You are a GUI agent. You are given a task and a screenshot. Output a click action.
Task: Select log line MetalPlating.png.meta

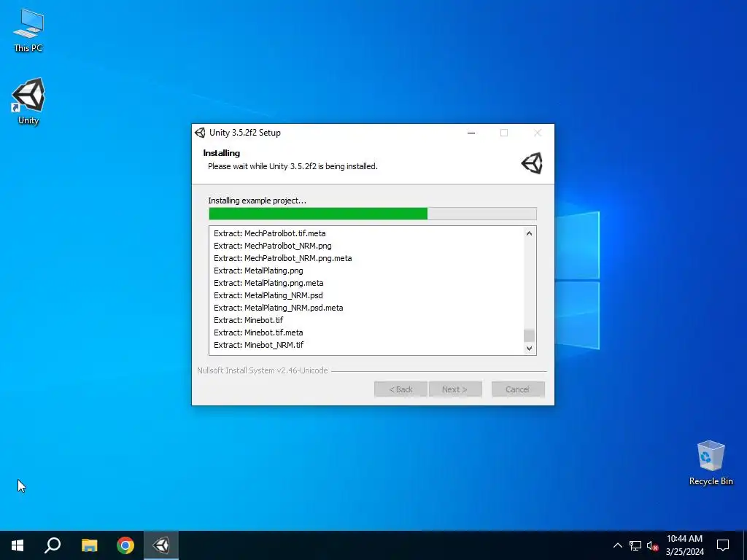[268, 283]
